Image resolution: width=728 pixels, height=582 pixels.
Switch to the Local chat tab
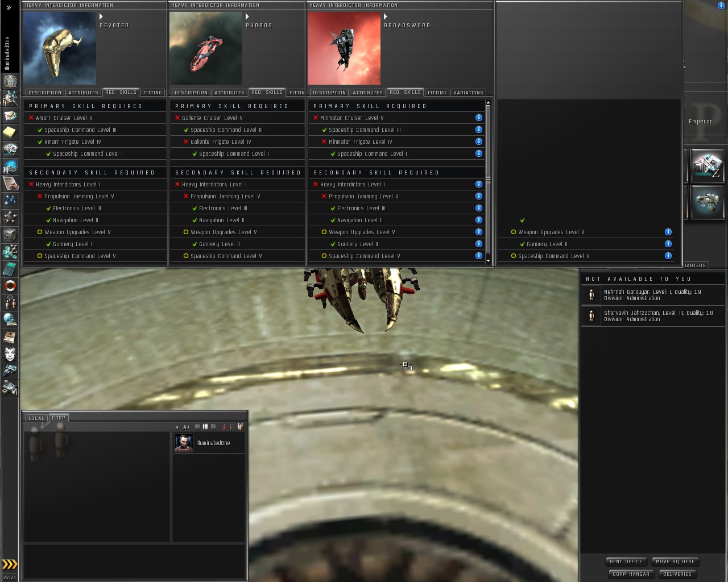click(36, 418)
